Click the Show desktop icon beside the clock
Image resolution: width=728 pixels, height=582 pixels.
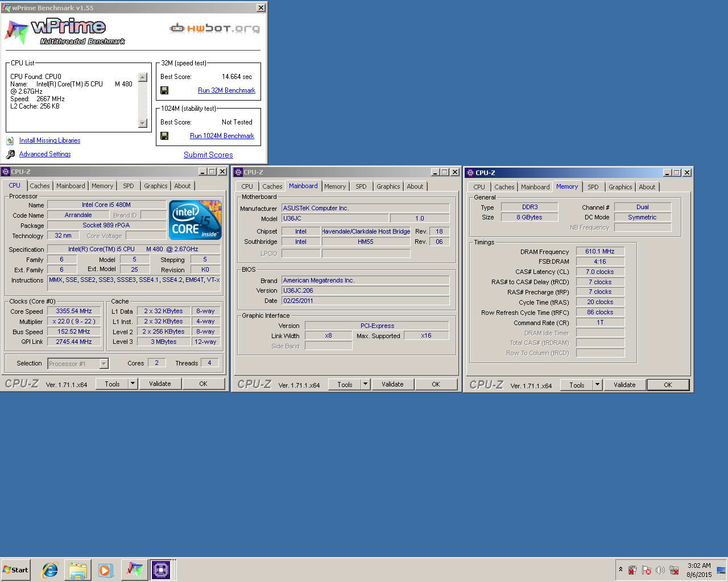pos(722,570)
